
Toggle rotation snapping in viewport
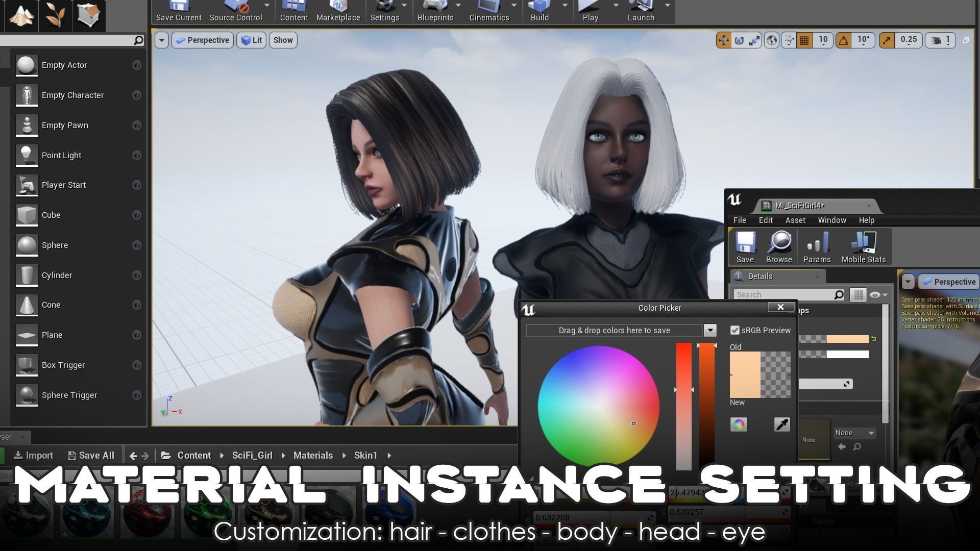[x=843, y=40]
